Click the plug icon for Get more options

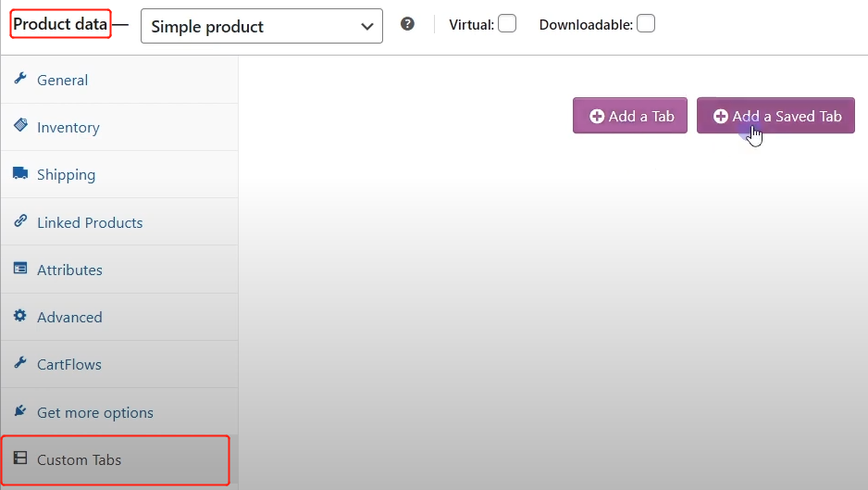[20, 410]
